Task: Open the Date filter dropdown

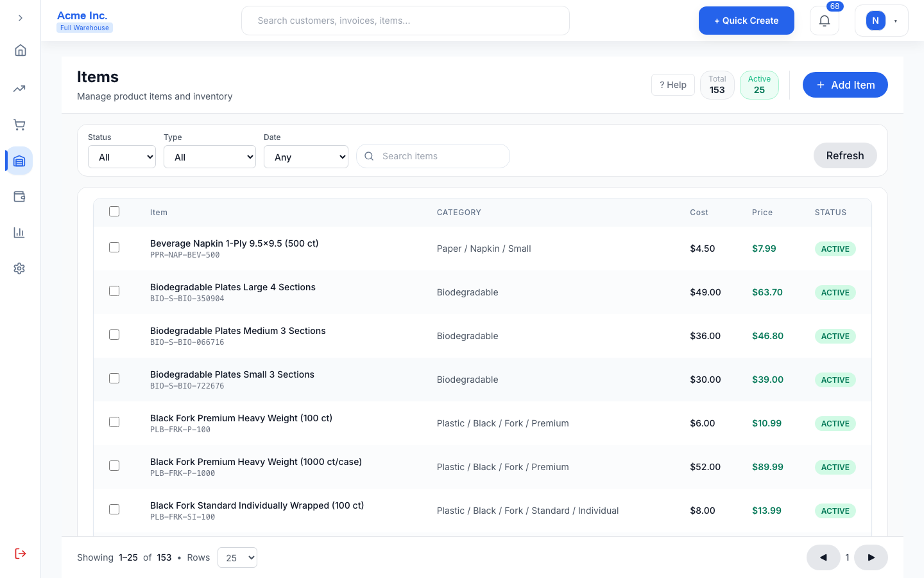Action: tap(306, 157)
